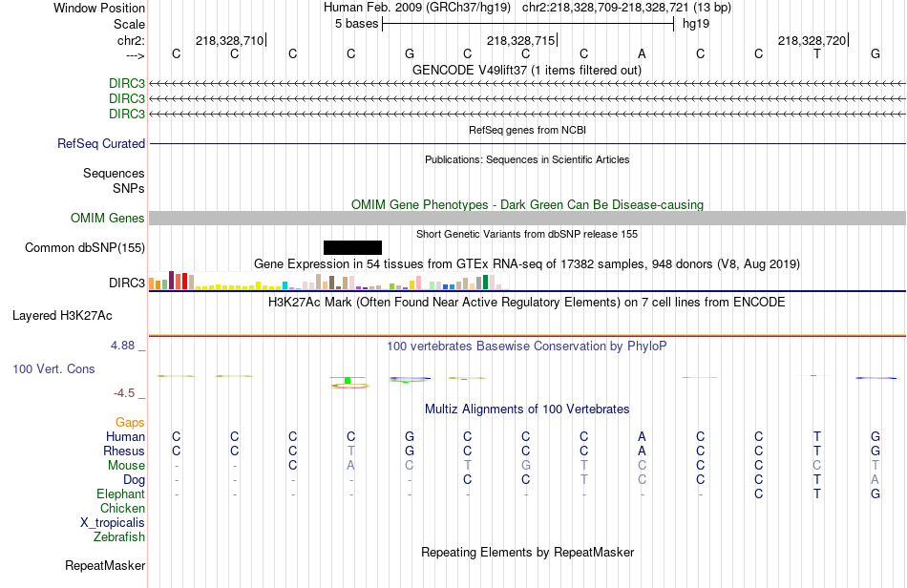
Task: Select the Rhesus species label
Action: pyautogui.click(x=124, y=451)
